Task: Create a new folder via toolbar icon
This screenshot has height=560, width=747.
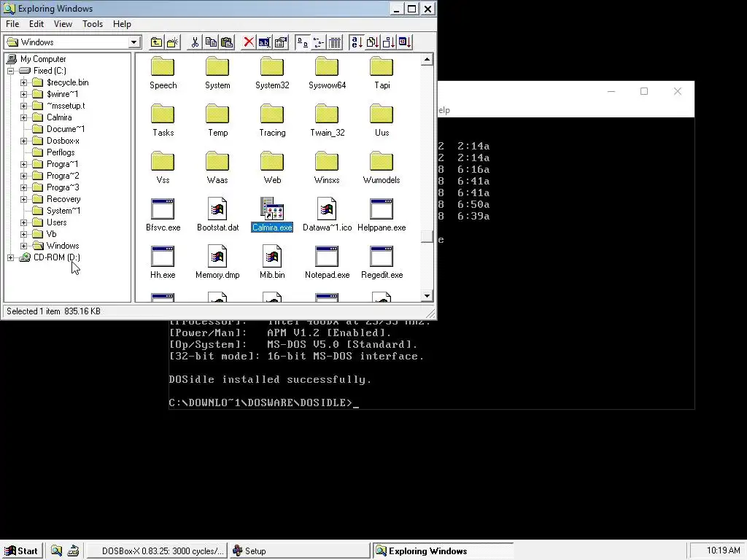Action: pyautogui.click(x=172, y=42)
